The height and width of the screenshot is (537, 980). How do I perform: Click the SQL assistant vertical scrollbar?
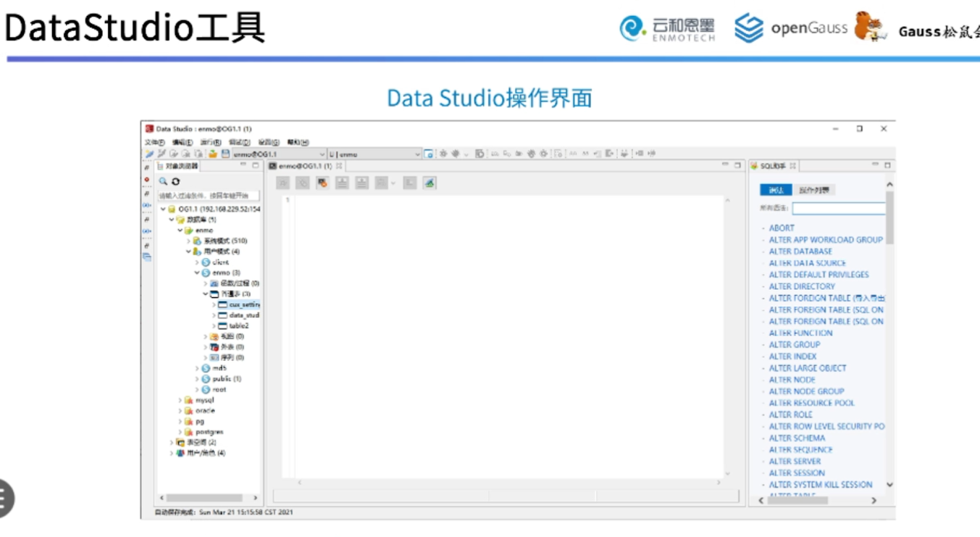pyautogui.click(x=890, y=217)
